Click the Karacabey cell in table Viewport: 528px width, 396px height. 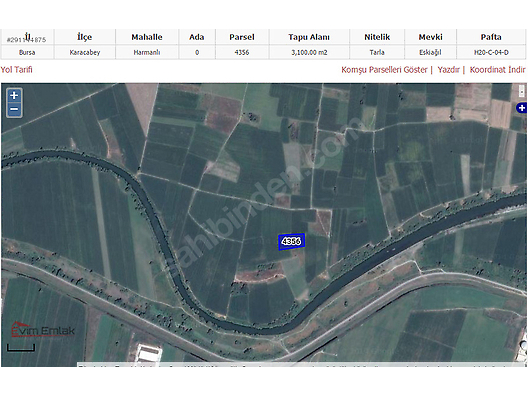pyautogui.click(x=85, y=53)
